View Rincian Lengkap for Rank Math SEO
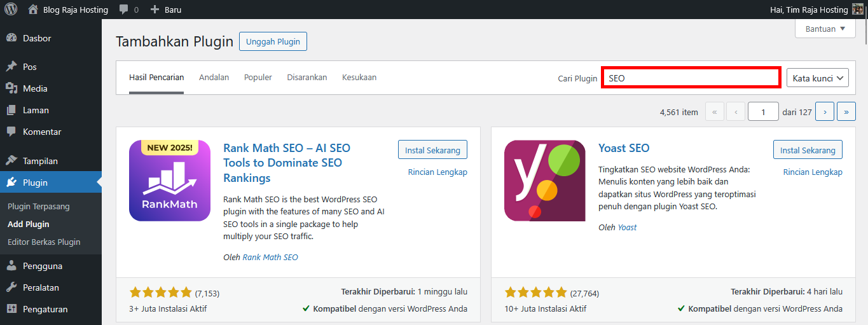Viewport: 868px width, 325px height. click(x=437, y=172)
